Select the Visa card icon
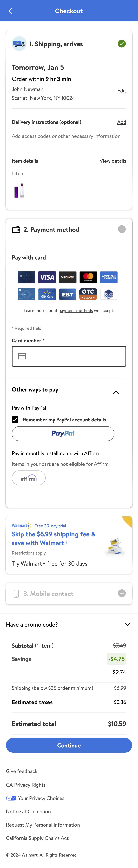The width and height of the screenshot is (138, 868). pos(47,277)
